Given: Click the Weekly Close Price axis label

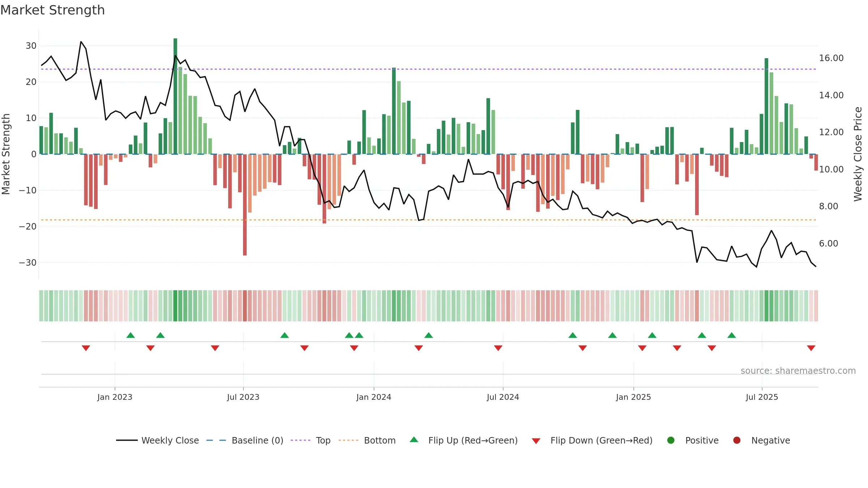Looking at the screenshot, I should 858,154.
